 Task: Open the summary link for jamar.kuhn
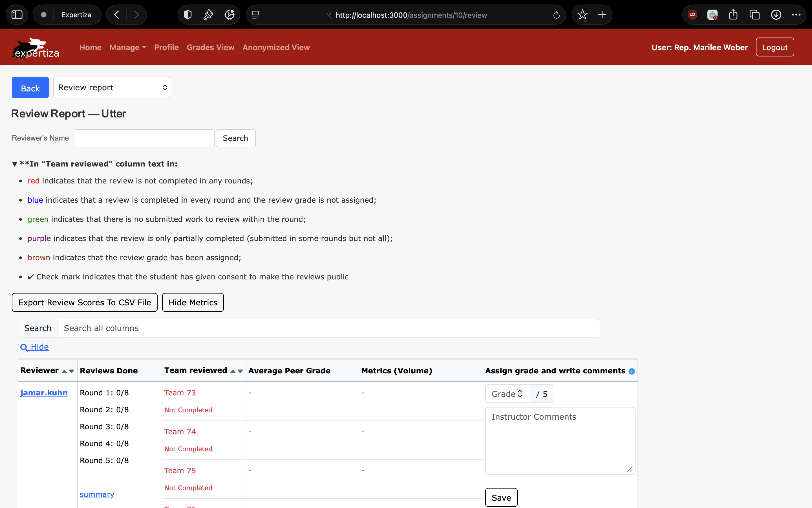[97, 494]
